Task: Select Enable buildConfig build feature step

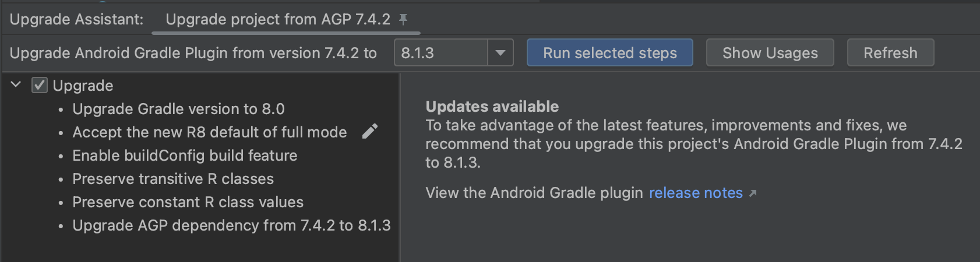Action: [185, 155]
